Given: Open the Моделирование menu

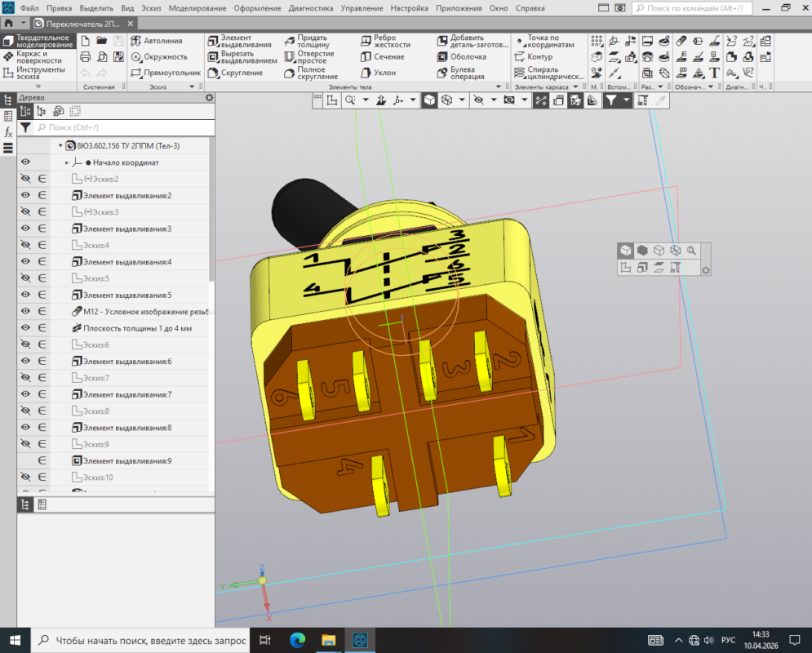Looking at the screenshot, I should click(198, 7).
